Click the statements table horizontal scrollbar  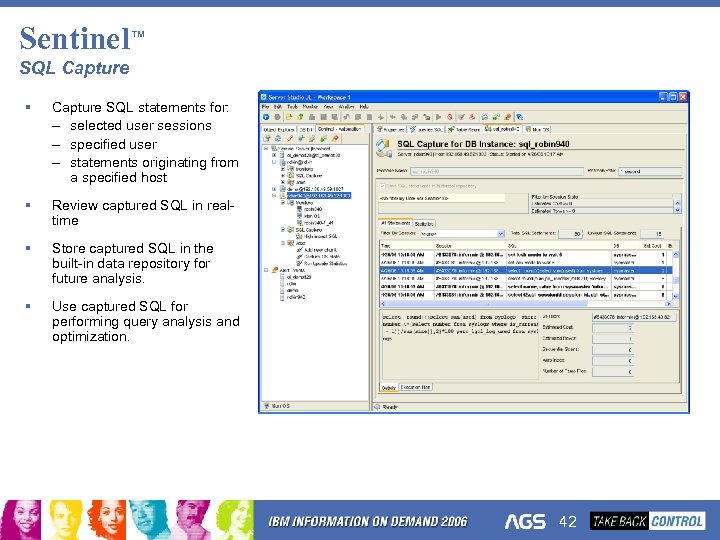click(526, 304)
